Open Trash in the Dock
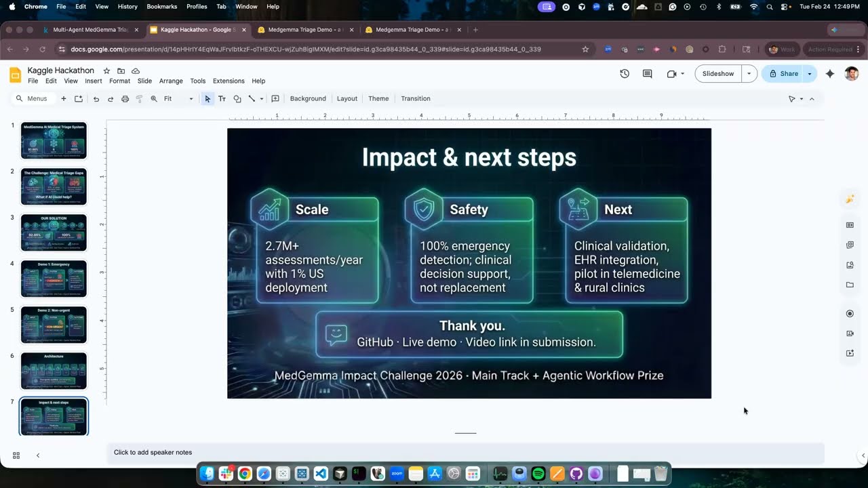The width and height of the screenshot is (868, 488). [x=660, y=474]
